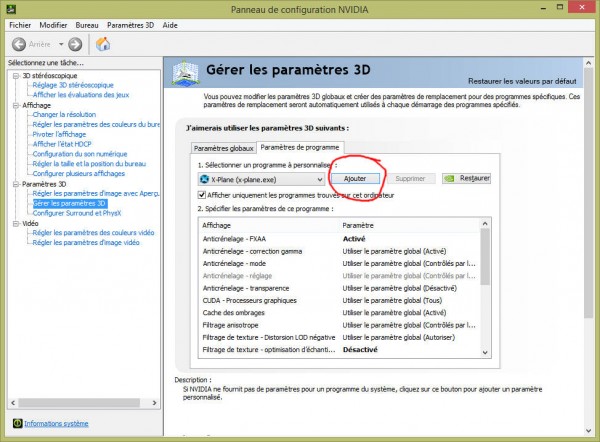This screenshot has width=600, height=442.
Task: Click the settings list vertical scrollbar thumb
Action: click(485, 257)
